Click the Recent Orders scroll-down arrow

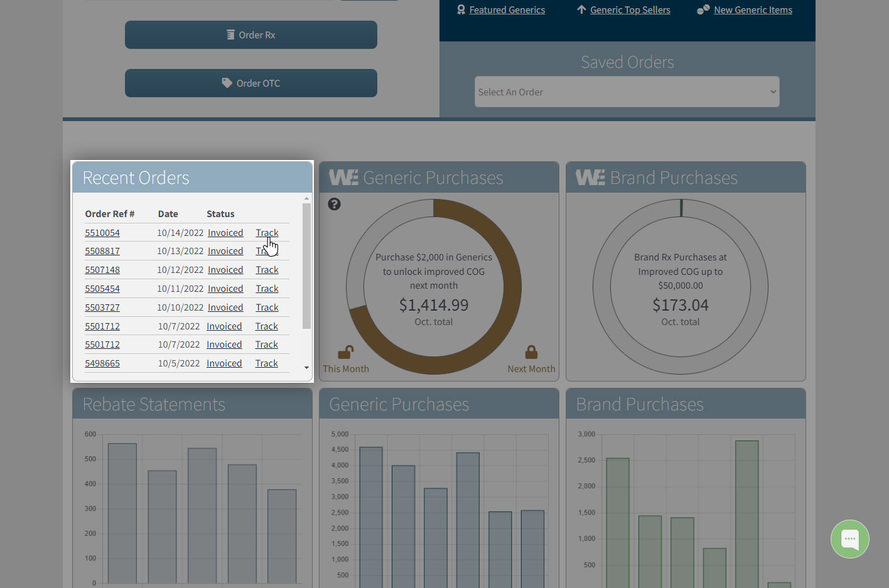(x=306, y=368)
